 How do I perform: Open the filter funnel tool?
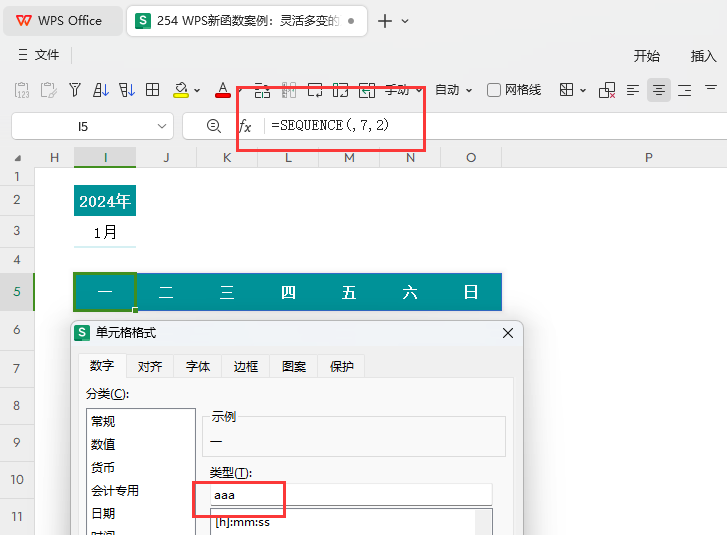click(x=75, y=89)
